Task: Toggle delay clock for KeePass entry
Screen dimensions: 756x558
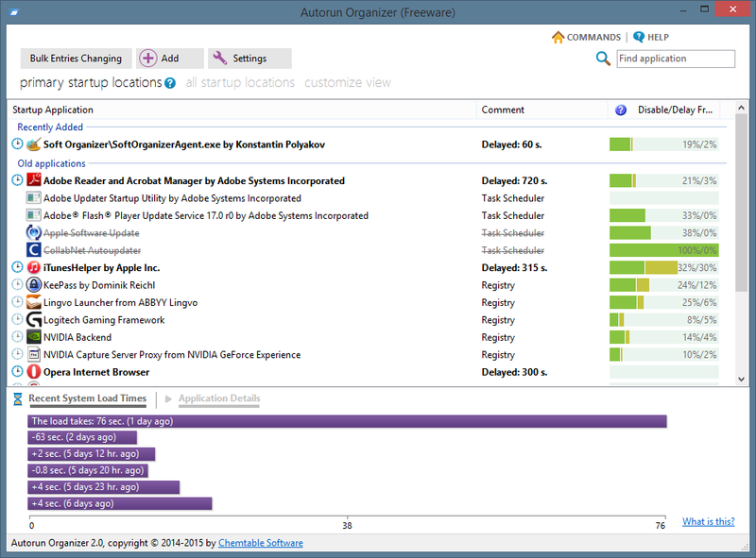Action: click(17, 284)
